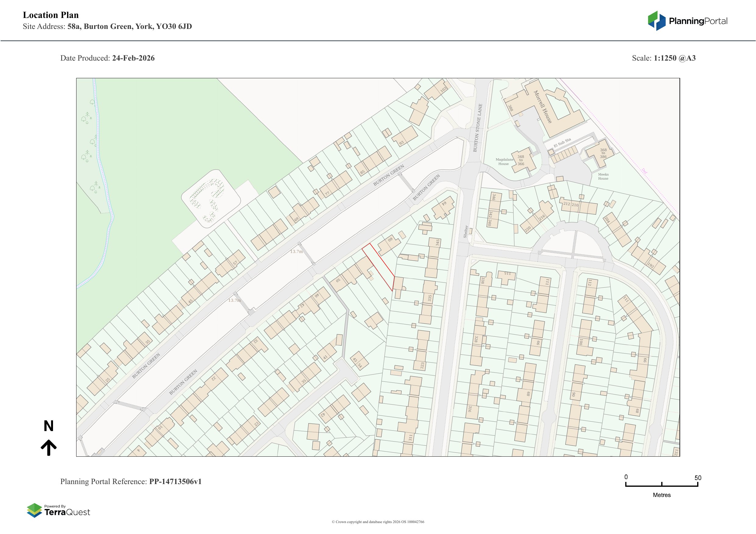Screen dimensions: 756x534
Task: Select the 368 to 386 Meeks House building
Action: pos(602,153)
